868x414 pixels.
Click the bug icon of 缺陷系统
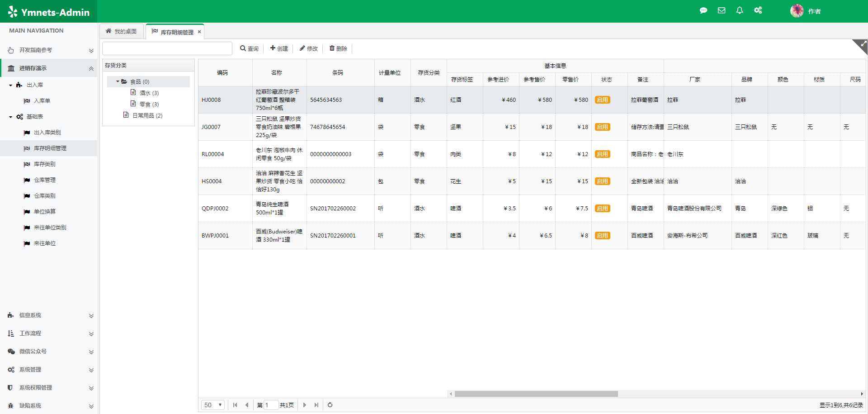10,406
